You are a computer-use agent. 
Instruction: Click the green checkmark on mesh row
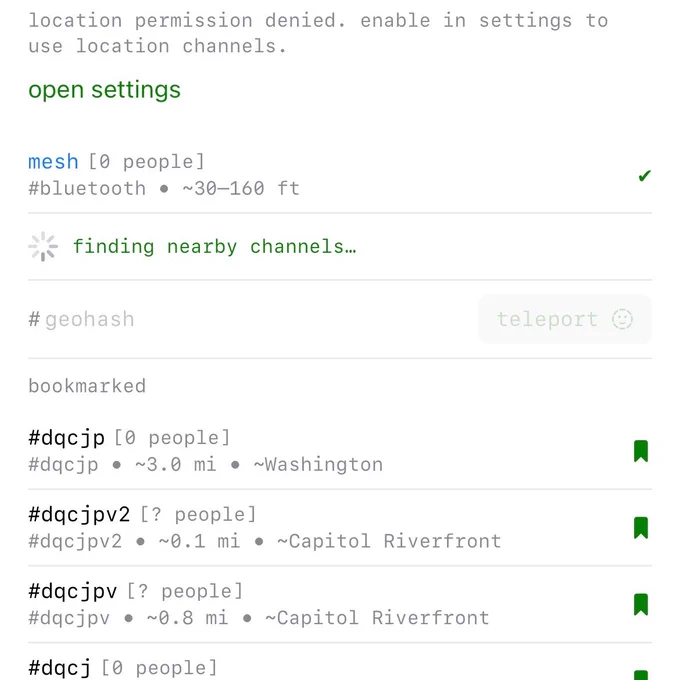pos(644,176)
